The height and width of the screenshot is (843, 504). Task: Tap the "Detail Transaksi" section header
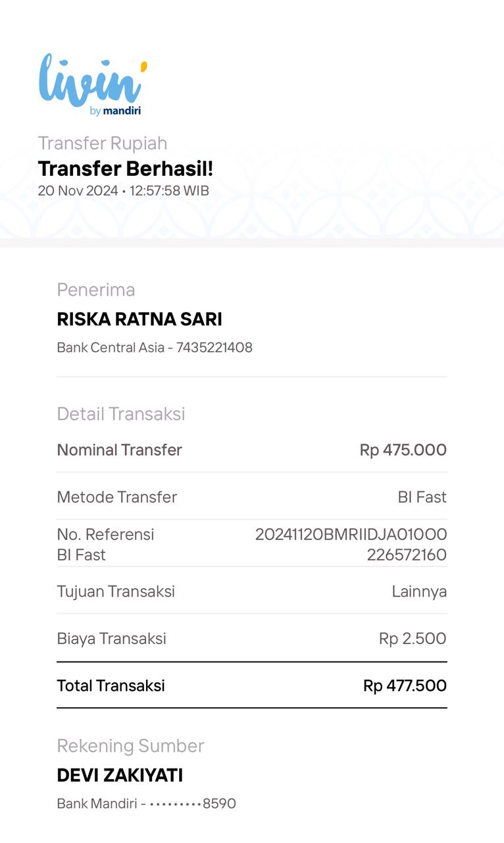point(121,414)
